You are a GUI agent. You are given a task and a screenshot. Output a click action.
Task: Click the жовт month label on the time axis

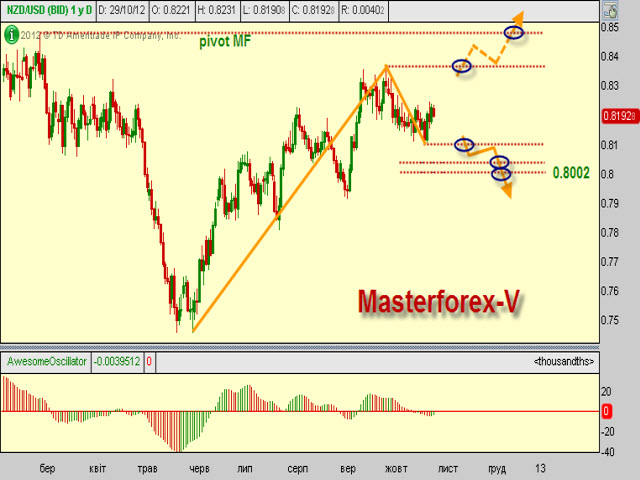[x=396, y=468]
